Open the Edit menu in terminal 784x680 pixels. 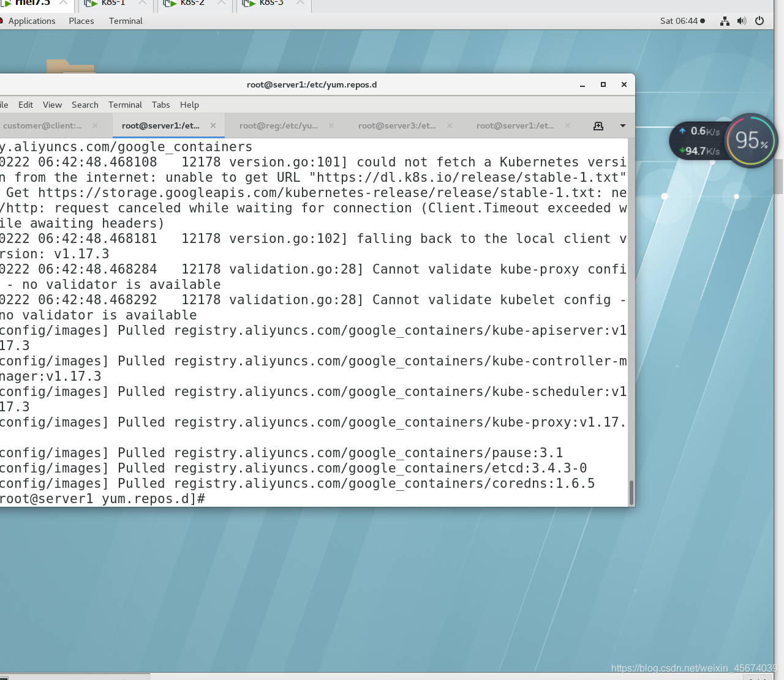click(x=26, y=105)
